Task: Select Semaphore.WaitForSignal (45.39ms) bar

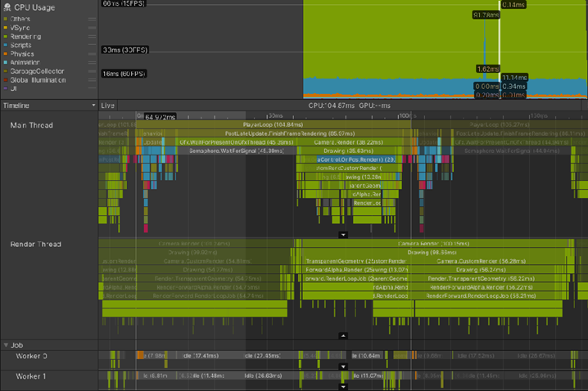Action: coord(237,151)
